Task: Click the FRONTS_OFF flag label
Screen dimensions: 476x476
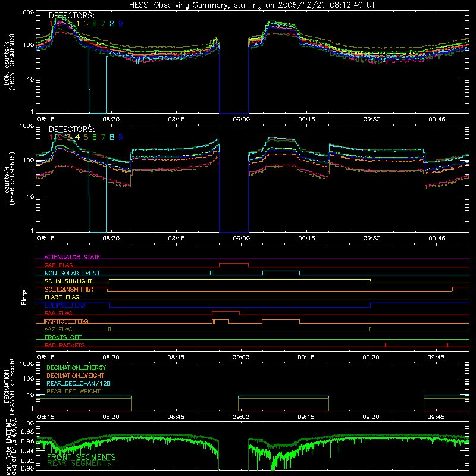Action: point(63,337)
